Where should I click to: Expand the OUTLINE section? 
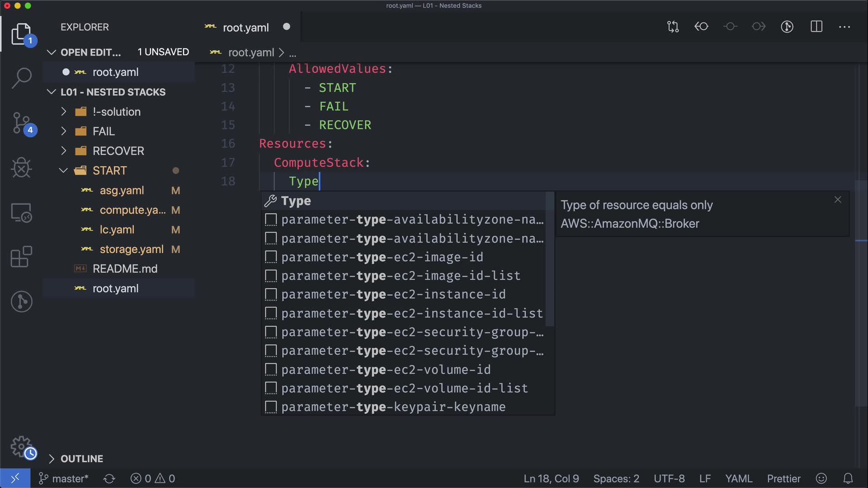coord(81,459)
